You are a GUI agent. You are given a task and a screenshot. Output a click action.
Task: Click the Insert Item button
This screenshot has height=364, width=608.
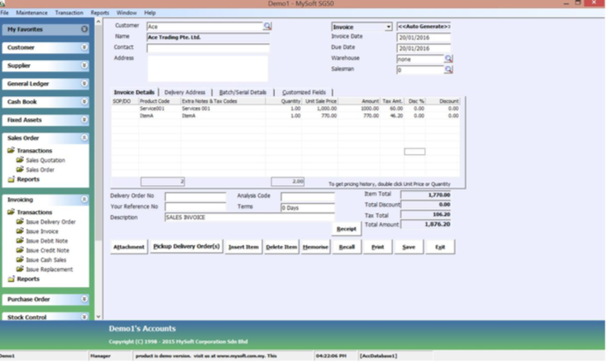(x=243, y=247)
